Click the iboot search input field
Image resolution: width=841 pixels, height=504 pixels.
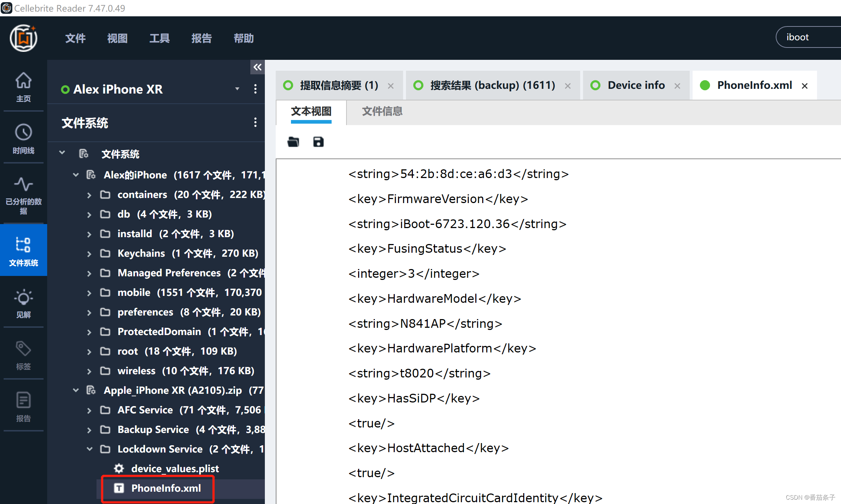808,37
